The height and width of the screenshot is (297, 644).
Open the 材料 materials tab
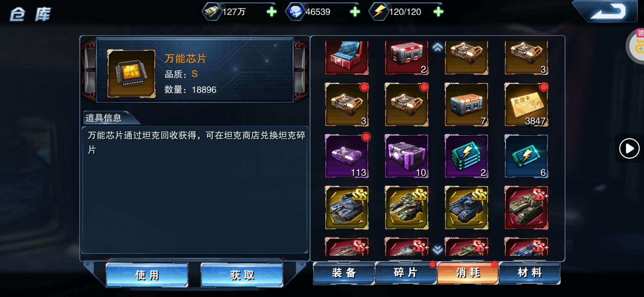click(x=530, y=273)
